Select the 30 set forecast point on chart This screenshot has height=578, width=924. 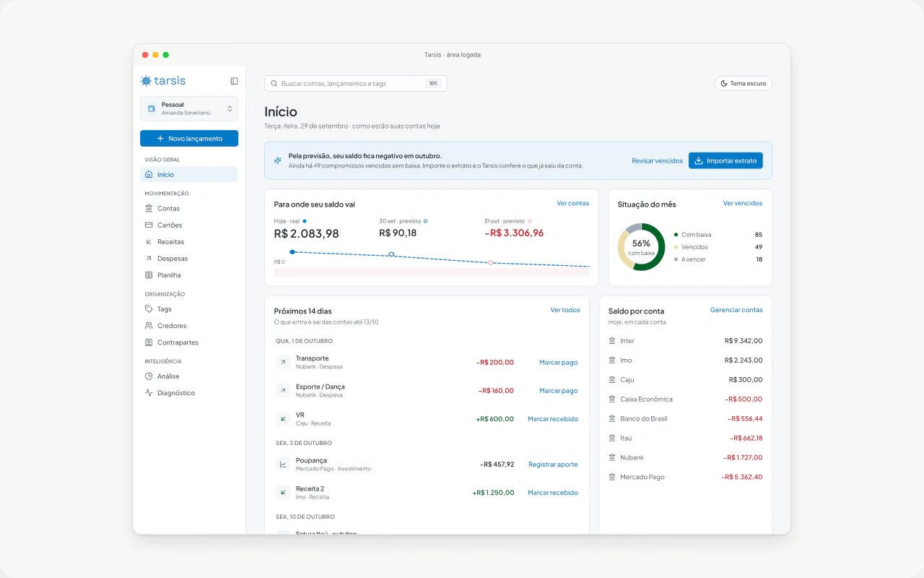point(391,254)
